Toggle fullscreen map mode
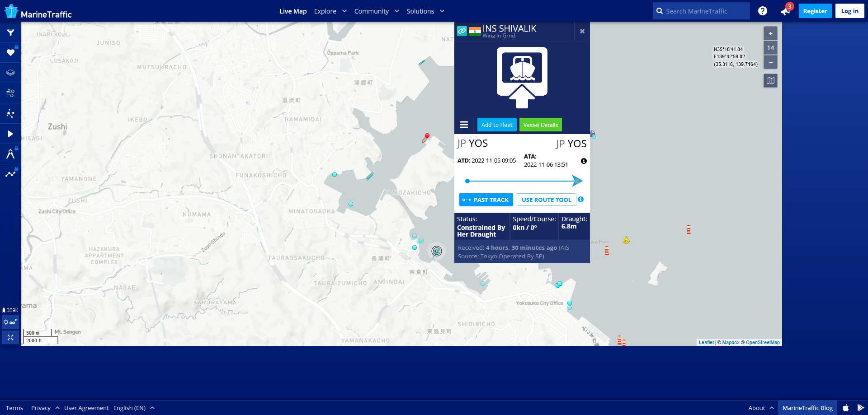Viewport: 868px width, 415px height. click(10, 337)
